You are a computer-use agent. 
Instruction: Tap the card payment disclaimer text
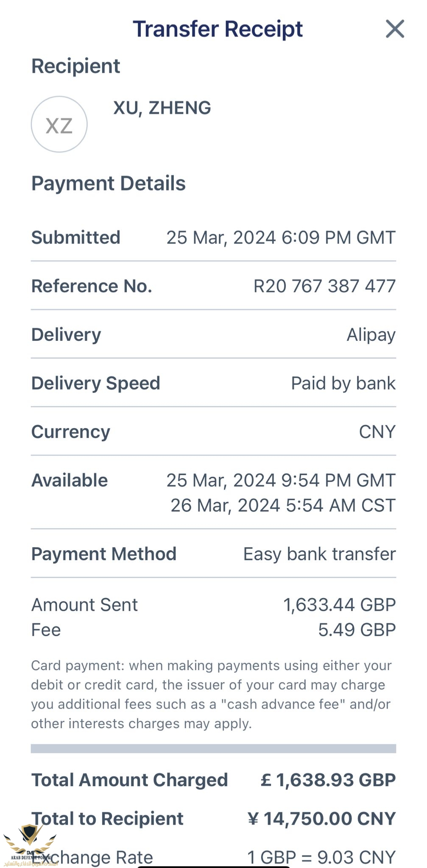click(211, 694)
